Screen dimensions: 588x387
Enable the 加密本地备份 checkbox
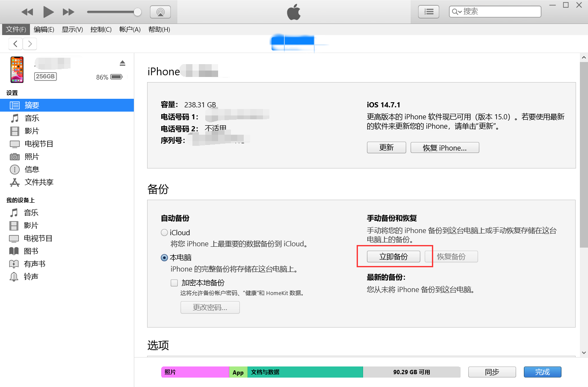174,283
